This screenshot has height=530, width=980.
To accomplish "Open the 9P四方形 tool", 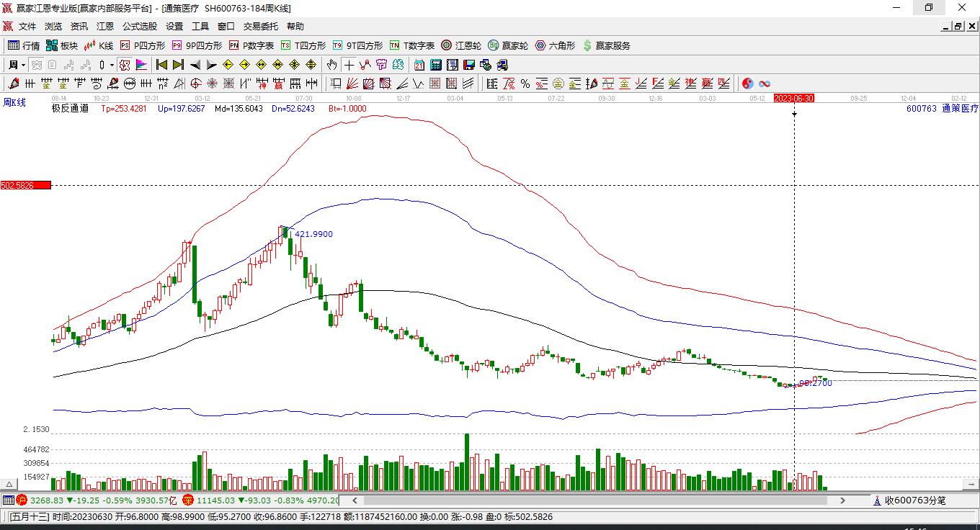I will click(x=197, y=45).
